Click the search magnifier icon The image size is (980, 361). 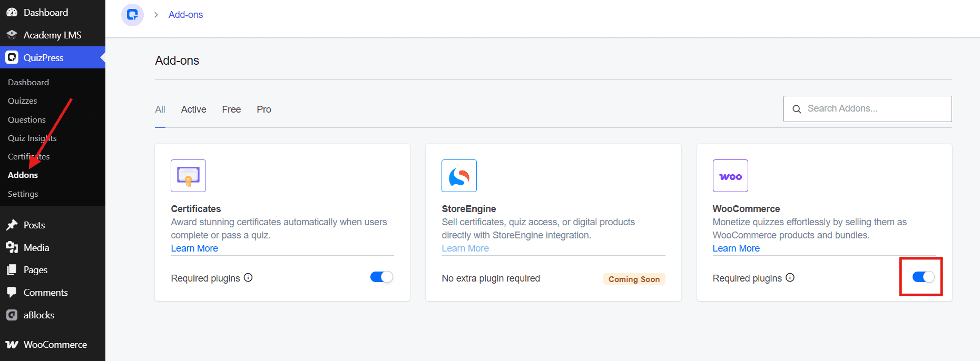(797, 109)
